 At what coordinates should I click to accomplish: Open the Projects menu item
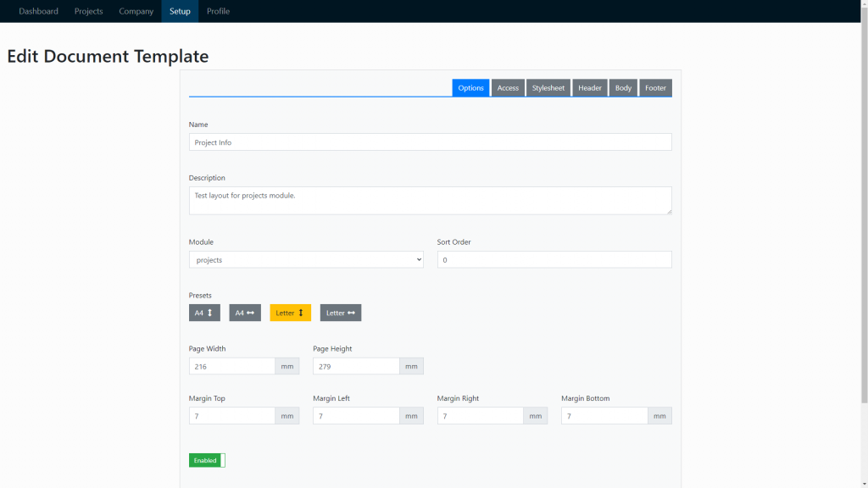click(88, 11)
